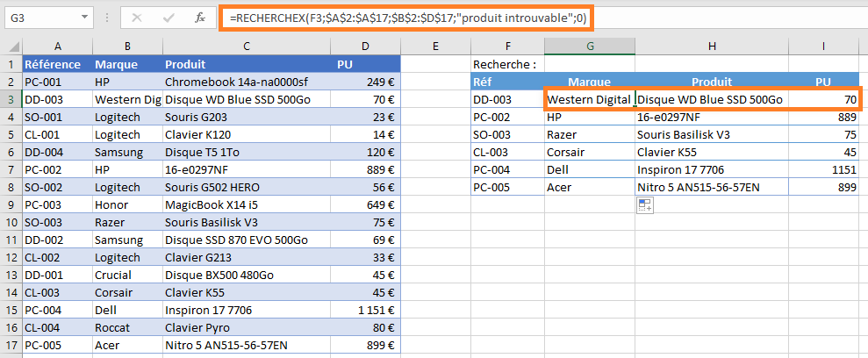Select row 1 header

click(11, 64)
